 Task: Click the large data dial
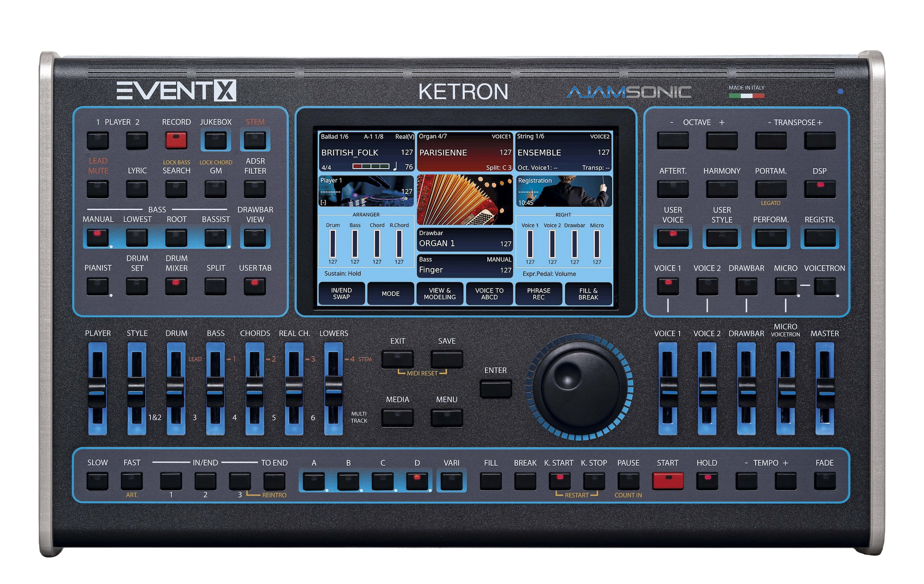(x=579, y=387)
